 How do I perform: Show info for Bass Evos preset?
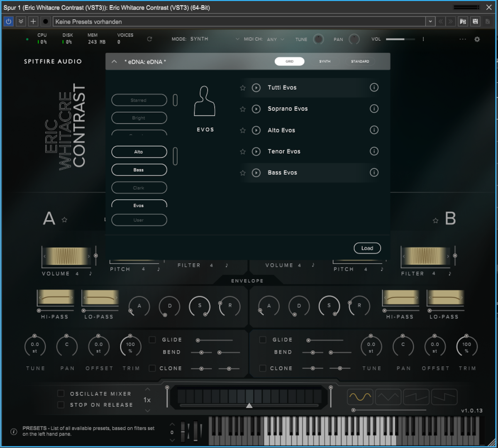374,172
